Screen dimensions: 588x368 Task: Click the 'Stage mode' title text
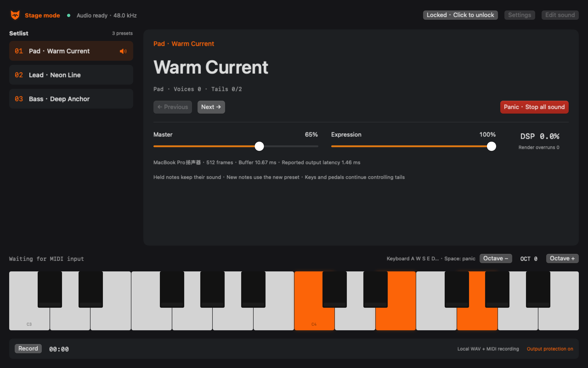click(42, 15)
